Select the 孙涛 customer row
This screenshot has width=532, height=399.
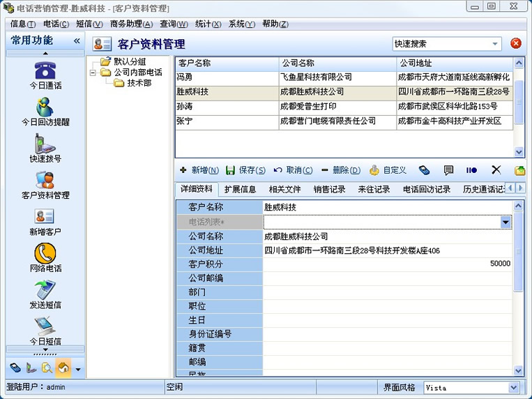click(x=227, y=107)
